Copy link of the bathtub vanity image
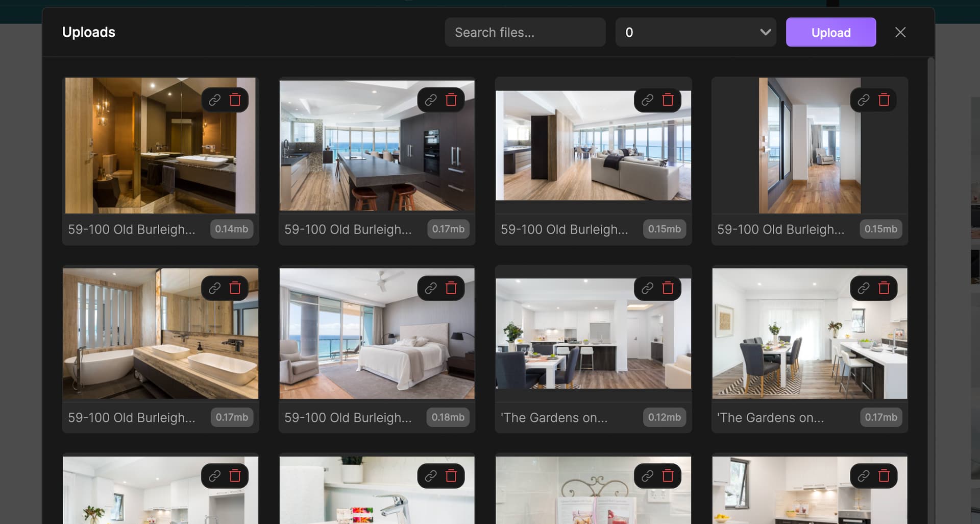This screenshot has height=524, width=980. point(214,288)
